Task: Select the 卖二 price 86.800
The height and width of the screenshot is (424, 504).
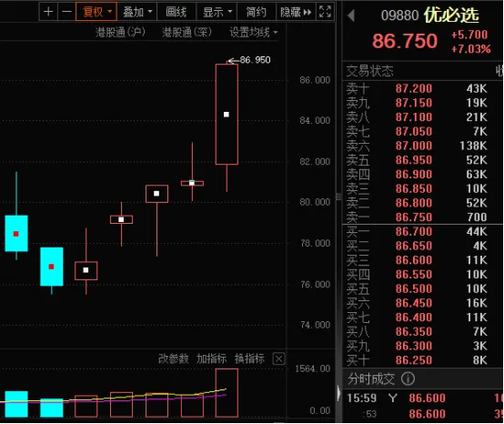Action: pos(414,203)
